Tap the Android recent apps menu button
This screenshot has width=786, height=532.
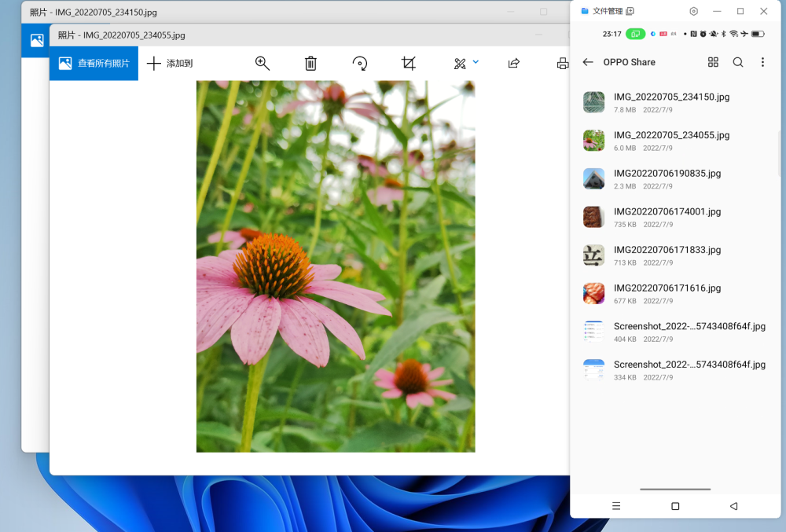[x=616, y=506]
